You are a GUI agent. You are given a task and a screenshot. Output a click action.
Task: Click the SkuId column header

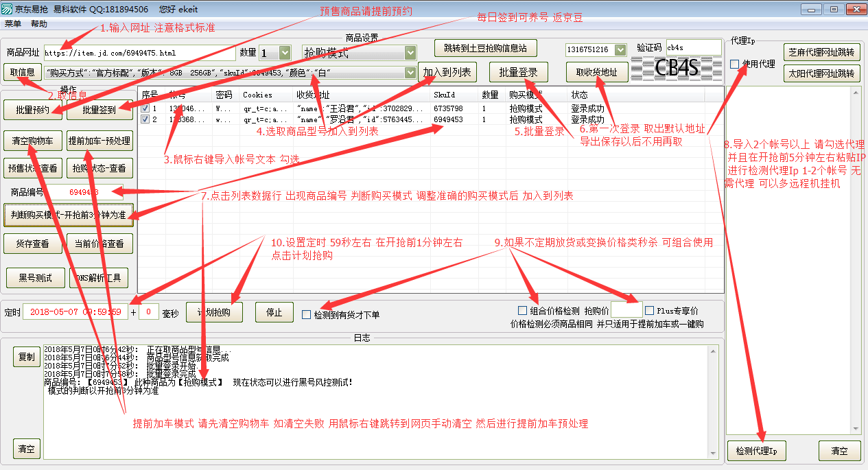pyautogui.click(x=454, y=95)
